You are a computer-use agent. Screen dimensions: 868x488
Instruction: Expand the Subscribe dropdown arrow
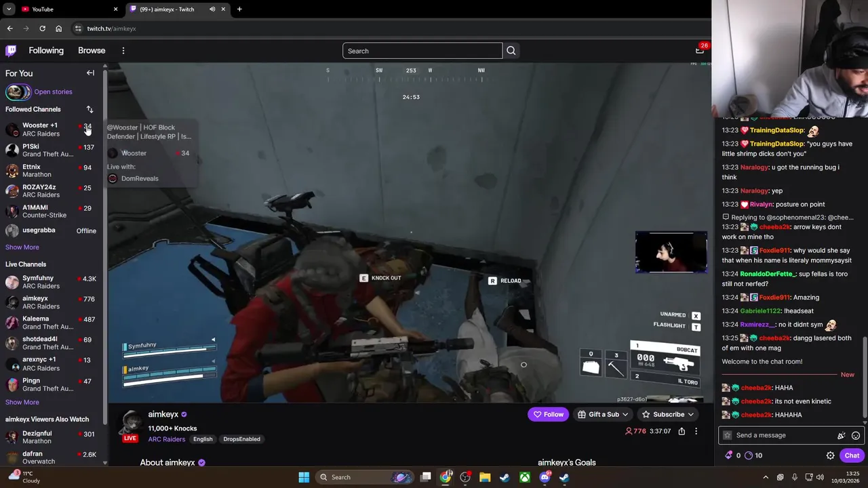click(691, 415)
